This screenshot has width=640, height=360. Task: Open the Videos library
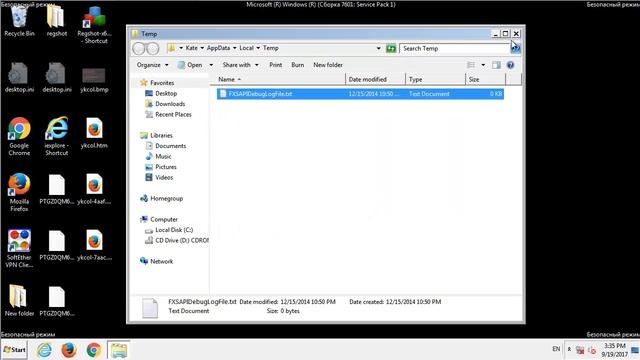[x=164, y=178]
